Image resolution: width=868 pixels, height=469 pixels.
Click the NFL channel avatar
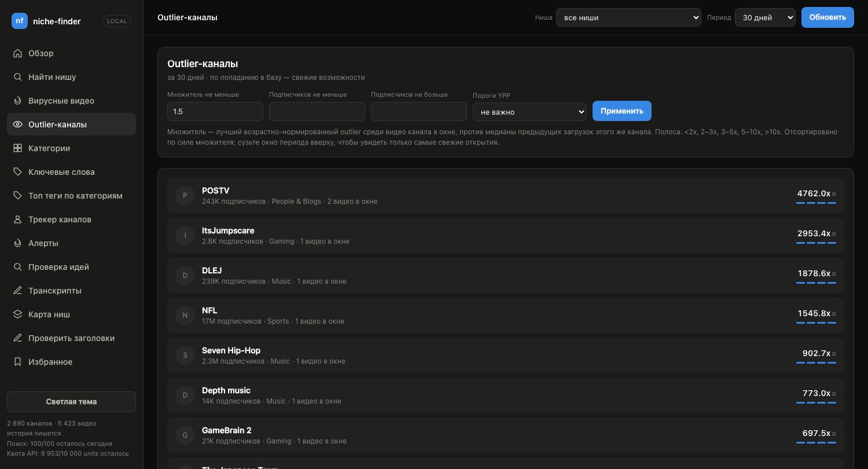click(185, 316)
